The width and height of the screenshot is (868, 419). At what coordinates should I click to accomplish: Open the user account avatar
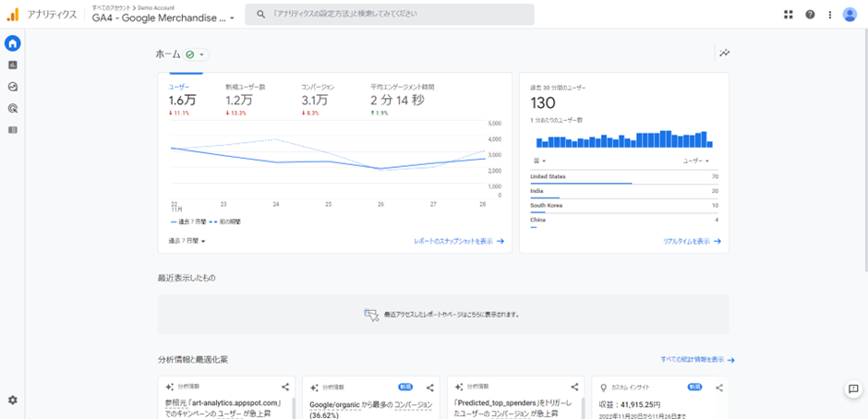tap(850, 15)
